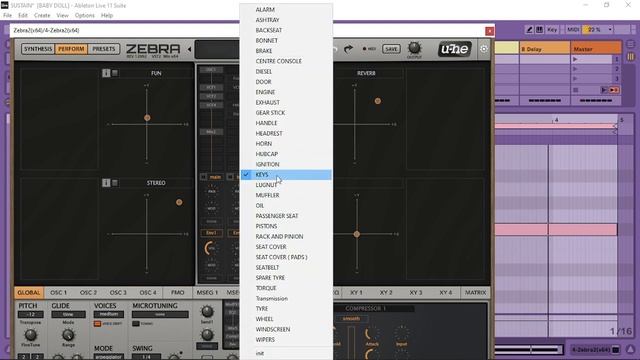Image resolution: width=640 pixels, height=360 pixels.
Task: Launch Master scene 2 play button
Action: point(575,69)
